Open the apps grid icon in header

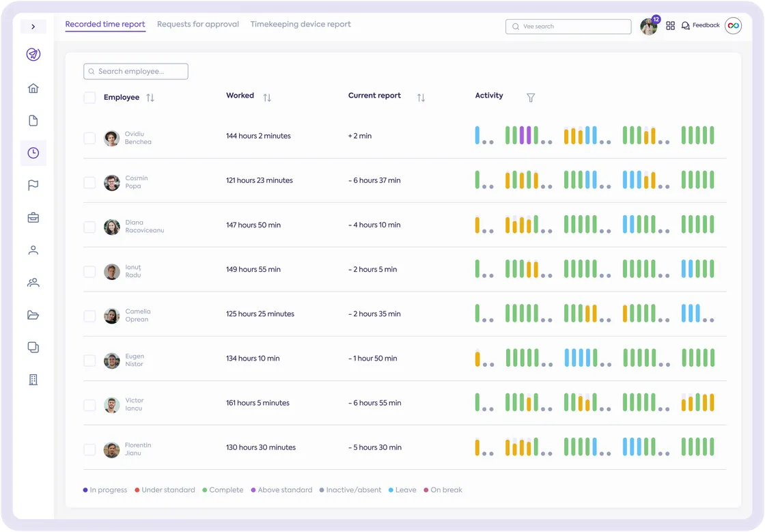coord(670,26)
